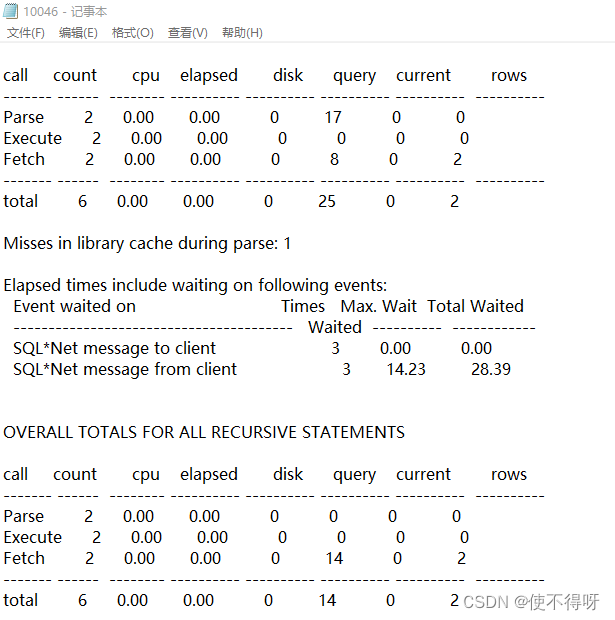Open the 编辑(E) menu

(x=78, y=32)
